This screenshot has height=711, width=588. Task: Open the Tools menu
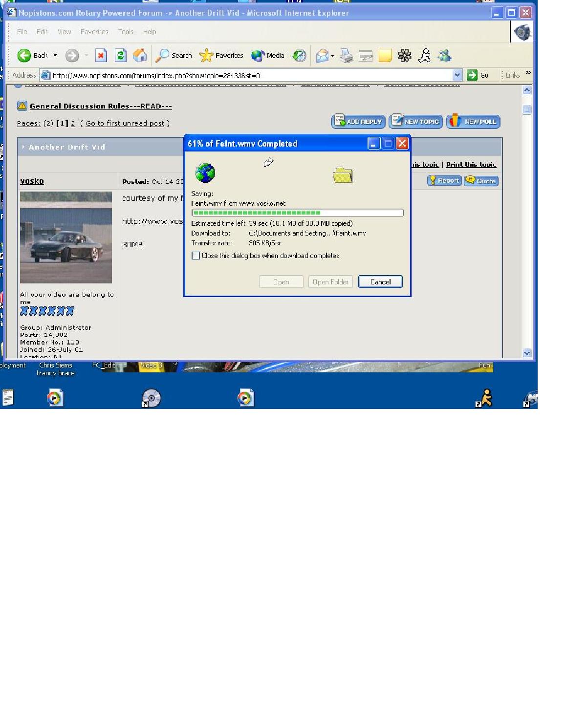pyautogui.click(x=126, y=32)
